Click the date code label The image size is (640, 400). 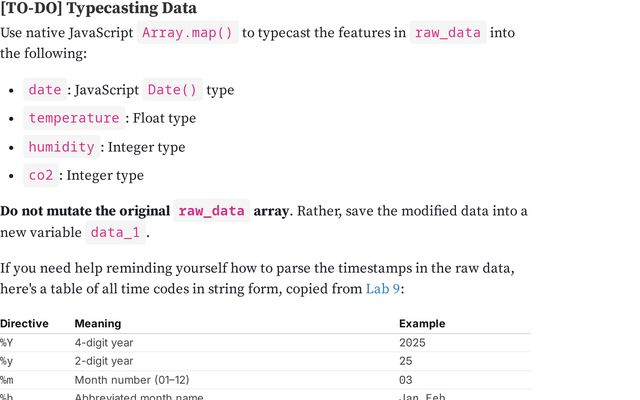coord(45,90)
